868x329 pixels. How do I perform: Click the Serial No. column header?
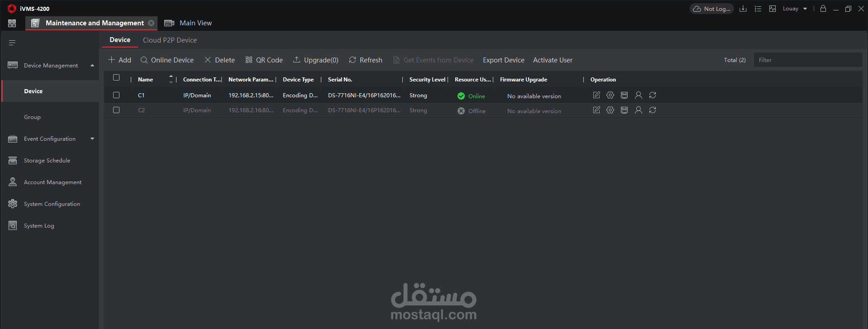click(340, 80)
